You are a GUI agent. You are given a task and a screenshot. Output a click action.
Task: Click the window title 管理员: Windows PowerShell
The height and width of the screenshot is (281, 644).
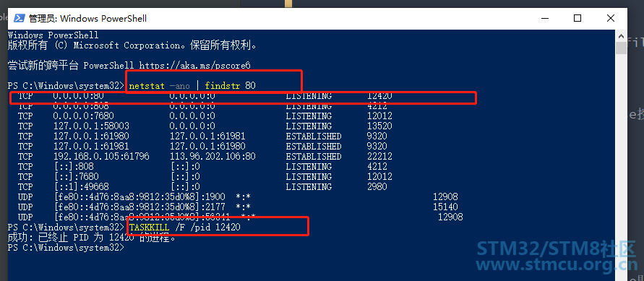pos(87,19)
